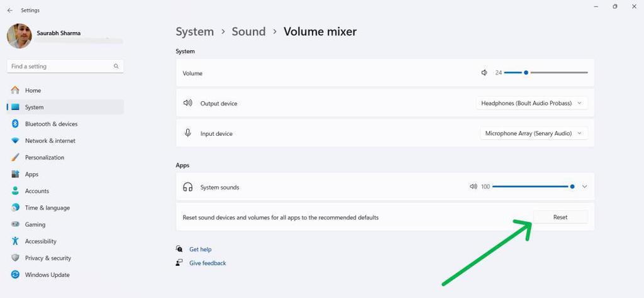Open the Output device dropdown
The height and width of the screenshot is (298, 644).
click(x=532, y=103)
